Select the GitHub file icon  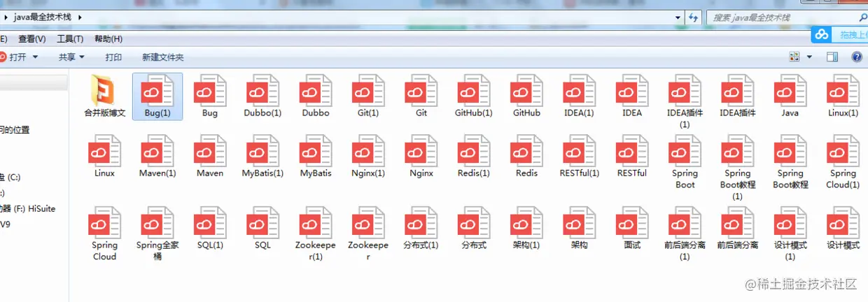(x=526, y=91)
